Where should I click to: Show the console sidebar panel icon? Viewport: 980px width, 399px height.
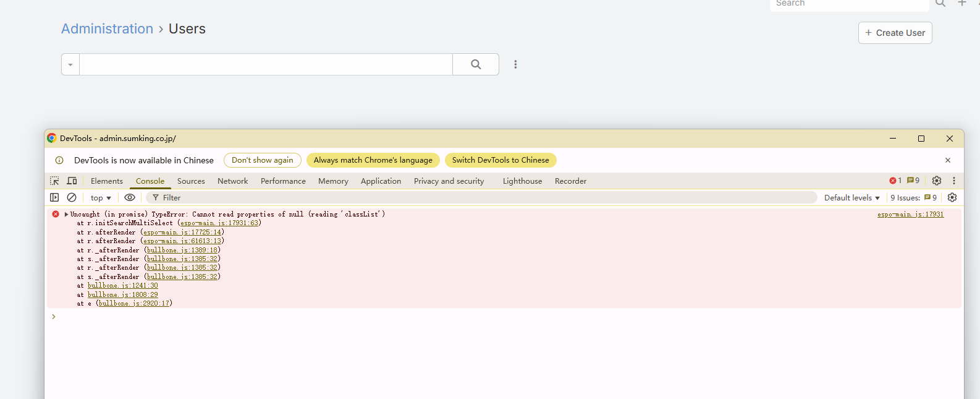coord(54,197)
